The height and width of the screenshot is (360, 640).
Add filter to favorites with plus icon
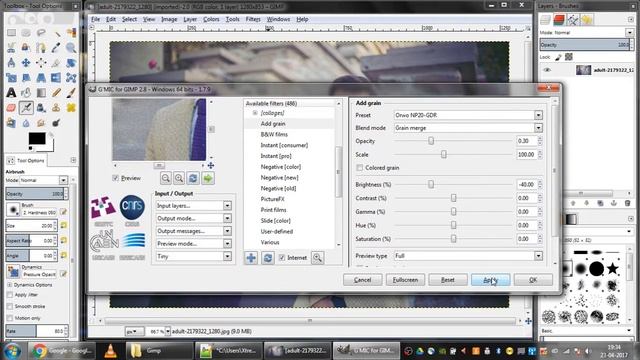tap(251, 258)
